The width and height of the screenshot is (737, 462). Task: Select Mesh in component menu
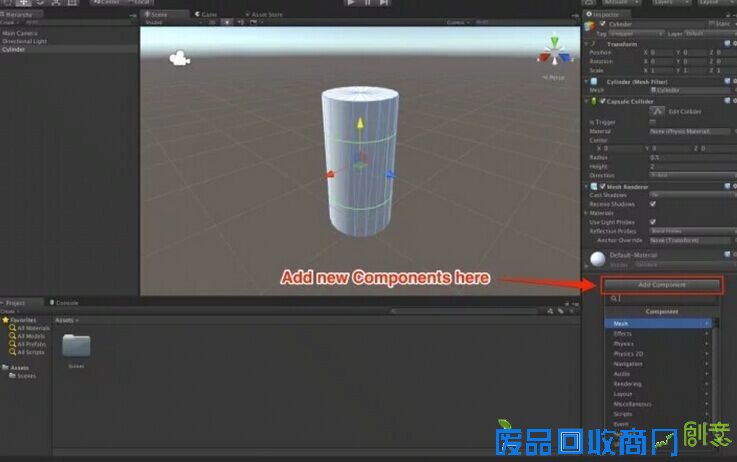click(658, 323)
